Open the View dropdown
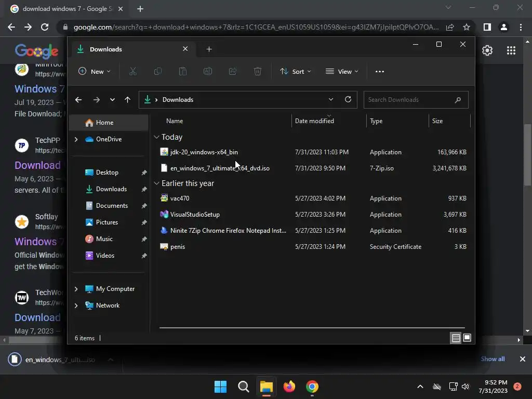This screenshot has width=532, height=399. (x=342, y=72)
